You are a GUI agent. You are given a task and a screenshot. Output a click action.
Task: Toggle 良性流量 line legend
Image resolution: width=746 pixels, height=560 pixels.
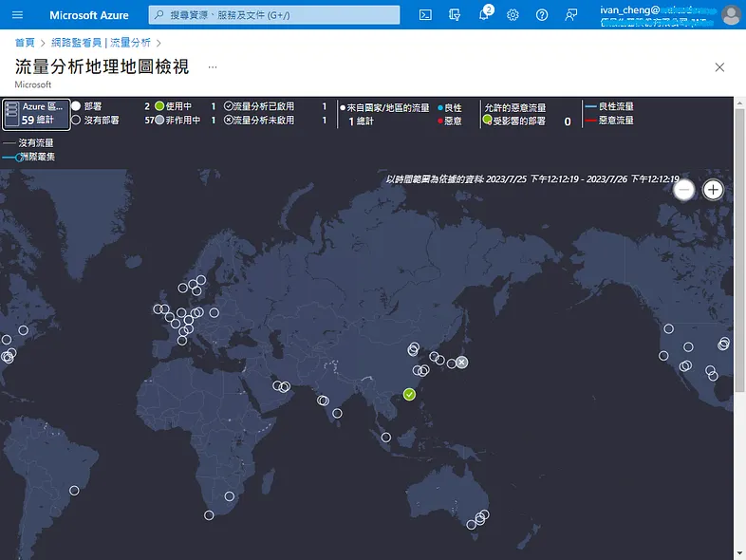[x=609, y=106]
